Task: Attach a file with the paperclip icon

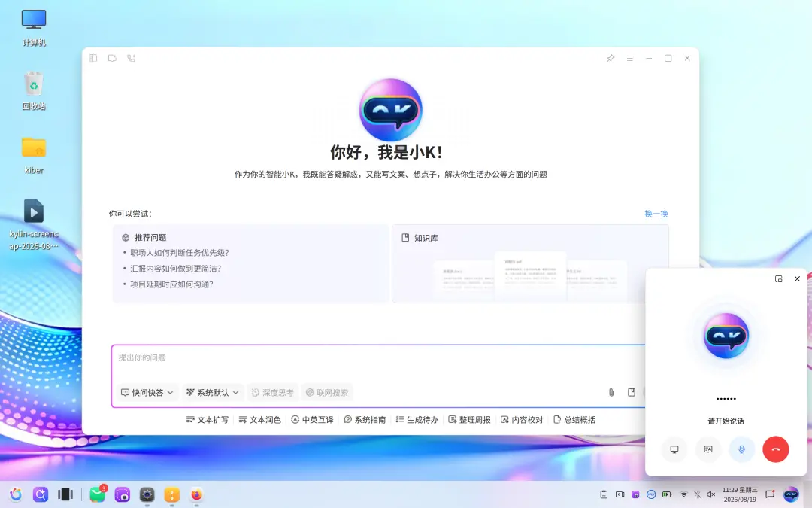Action: point(611,392)
